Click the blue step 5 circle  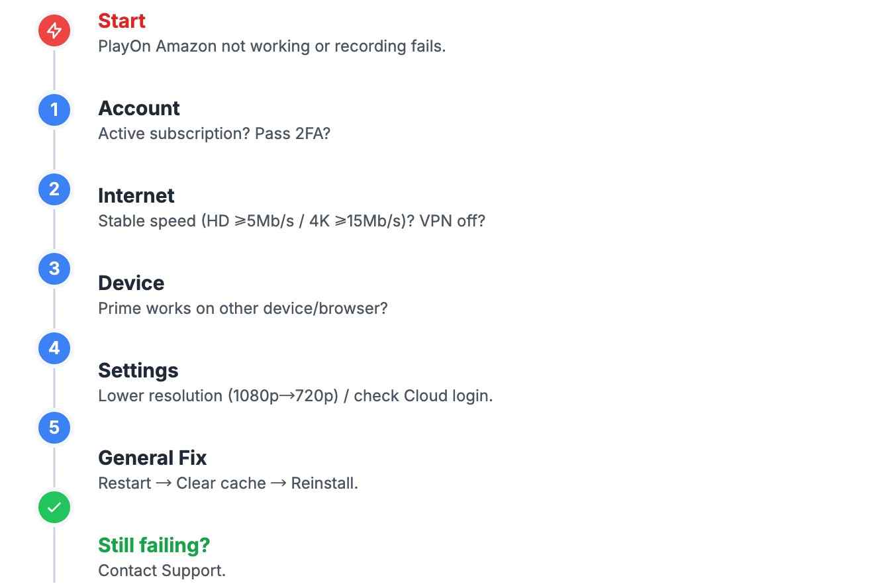[x=54, y=427]
